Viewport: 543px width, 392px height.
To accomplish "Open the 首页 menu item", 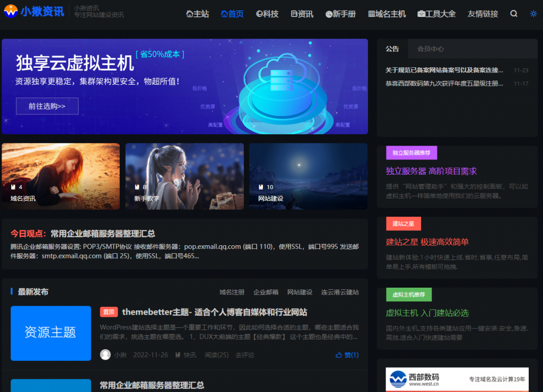I will pyautogui.click(x=232, y=14).
